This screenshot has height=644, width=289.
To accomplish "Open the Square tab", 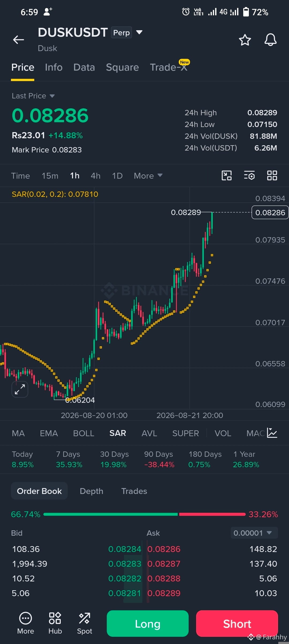I will pos(123,67).
